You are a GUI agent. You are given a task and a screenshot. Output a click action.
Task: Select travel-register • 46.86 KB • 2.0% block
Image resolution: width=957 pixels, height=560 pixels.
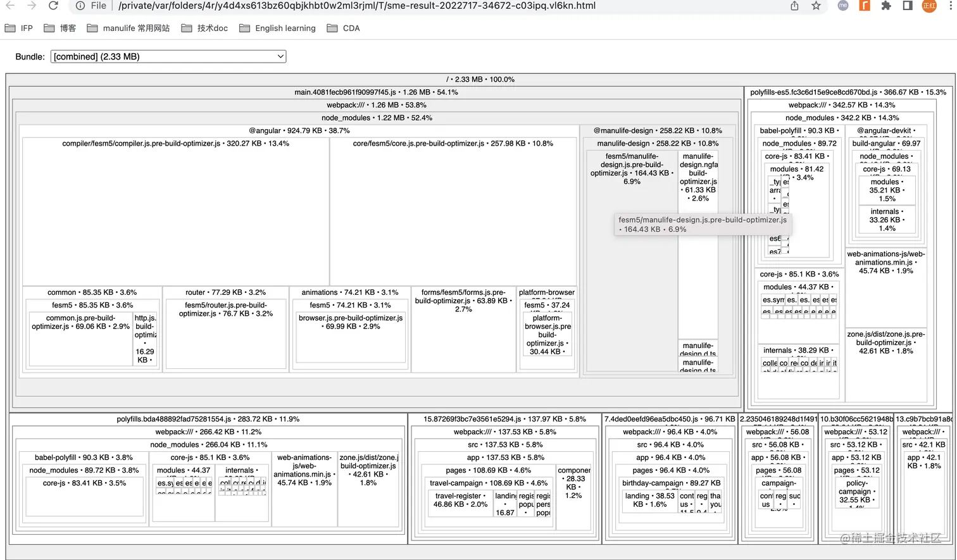point(461,503)
